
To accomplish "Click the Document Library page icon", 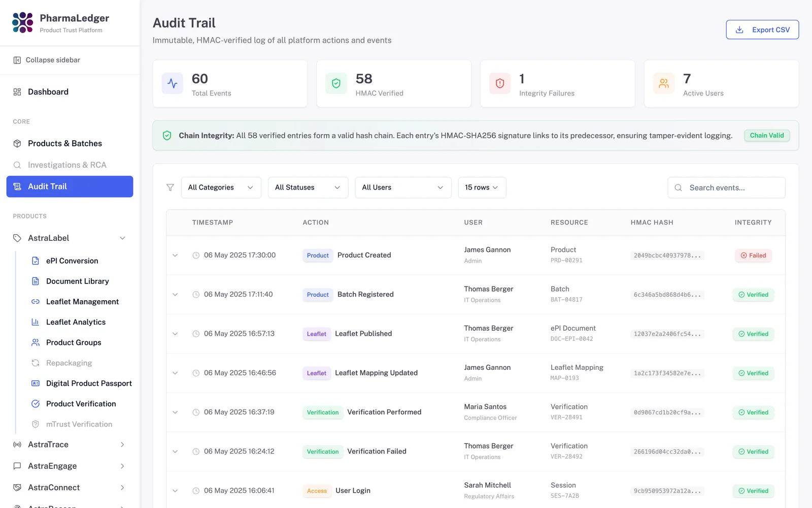I will click(x=36, y=281).
